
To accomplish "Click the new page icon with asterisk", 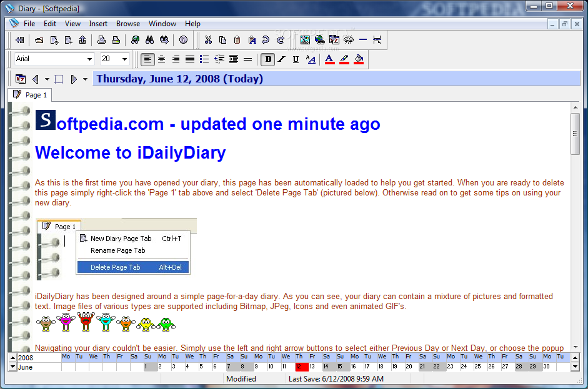I will point(54,40).
